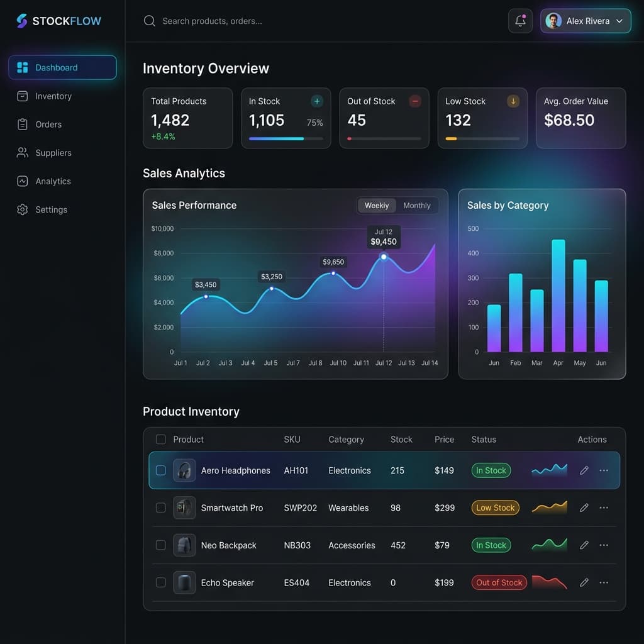
Task: Sort table by Stock column header
Action: 401,440
